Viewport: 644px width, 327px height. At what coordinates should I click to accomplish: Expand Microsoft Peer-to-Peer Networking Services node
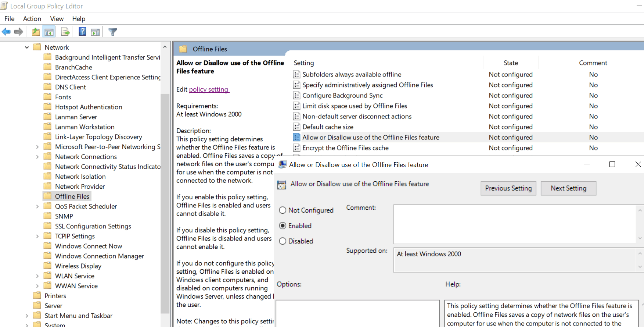point(37,147)
